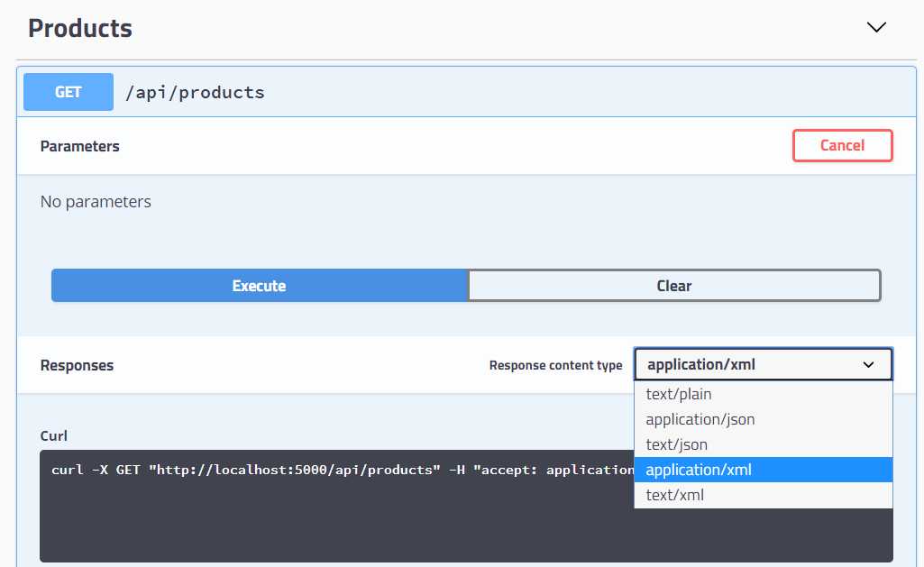Viewport: 924px width, 567px height.
Task: Collapse the Products section chevron
Action: (x=876, y=28)
